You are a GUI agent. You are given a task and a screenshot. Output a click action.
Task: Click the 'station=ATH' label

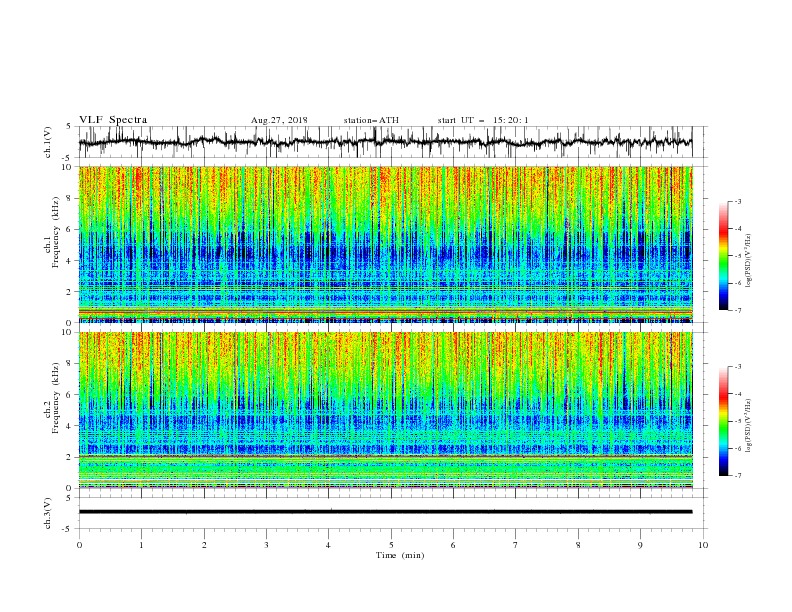coord(371,120)
